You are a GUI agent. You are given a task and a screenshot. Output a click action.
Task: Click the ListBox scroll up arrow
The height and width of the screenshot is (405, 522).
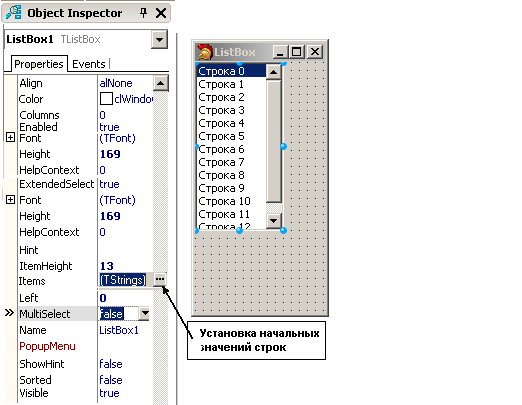click(x=274, y=72)
